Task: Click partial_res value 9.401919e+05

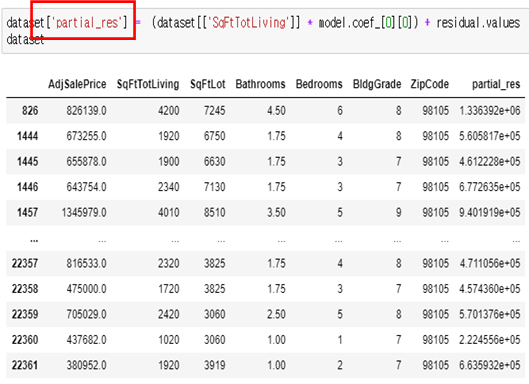Action: [490, 213]
